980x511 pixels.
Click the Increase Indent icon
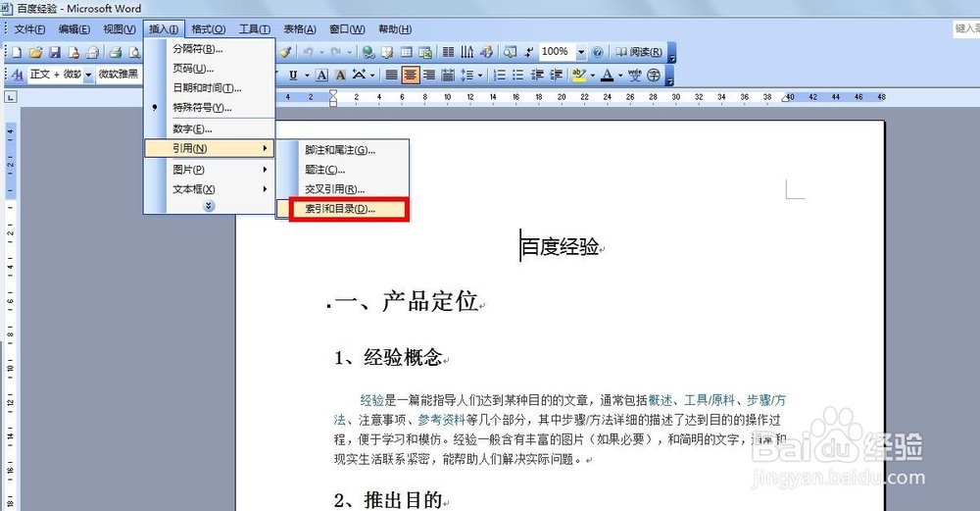click(x=556, y=76)
